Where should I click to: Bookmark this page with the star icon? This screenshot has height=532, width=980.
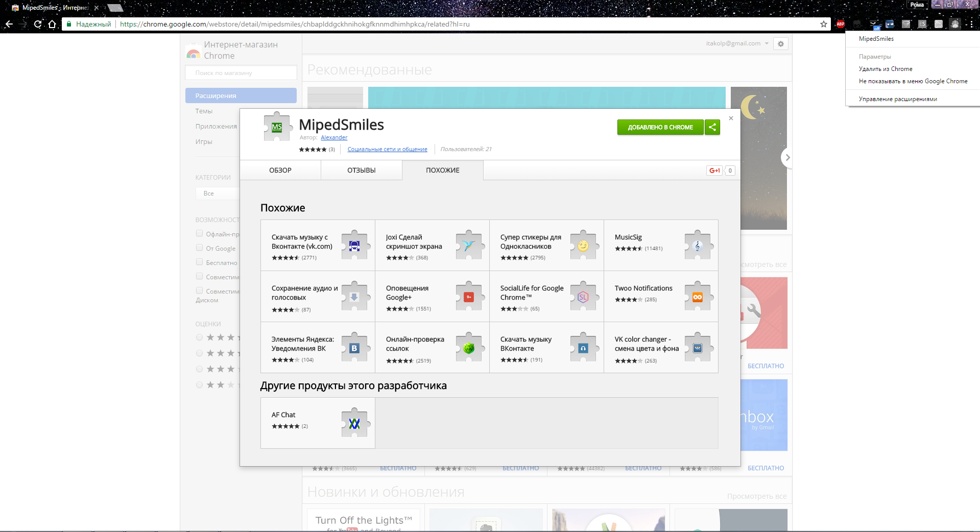pyautogui.click(x=824, y=24)
